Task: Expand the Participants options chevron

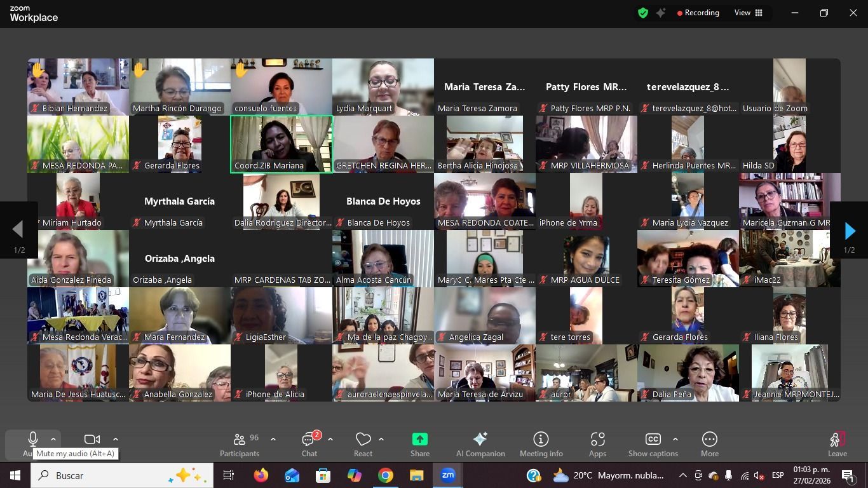Action: [x=273, y=439]
